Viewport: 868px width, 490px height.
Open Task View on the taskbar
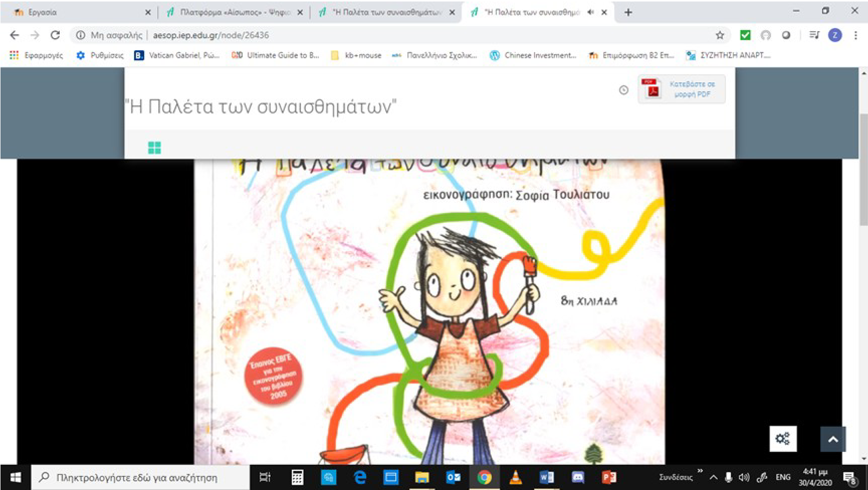(265, 477)
